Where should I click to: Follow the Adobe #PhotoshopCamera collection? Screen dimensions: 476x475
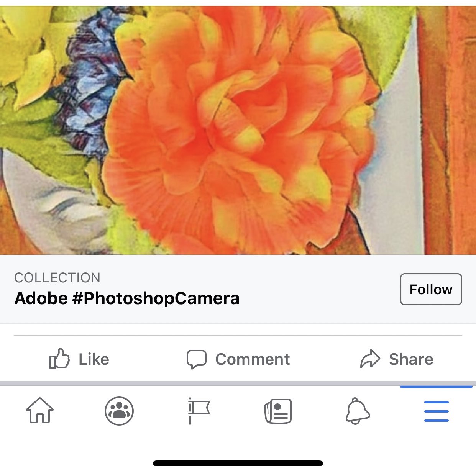point(431,289)
